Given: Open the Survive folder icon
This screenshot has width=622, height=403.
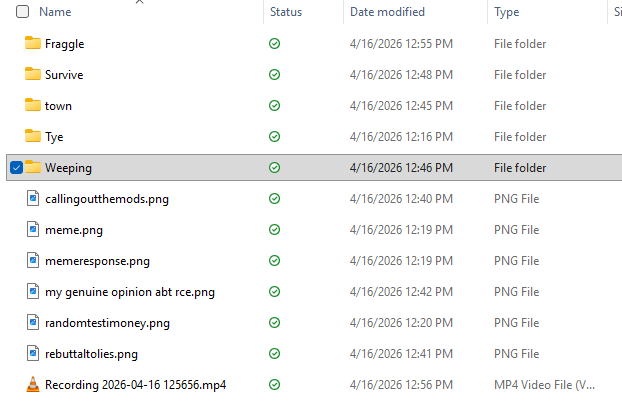Looking at the screenshot, I should click(33, 74).
